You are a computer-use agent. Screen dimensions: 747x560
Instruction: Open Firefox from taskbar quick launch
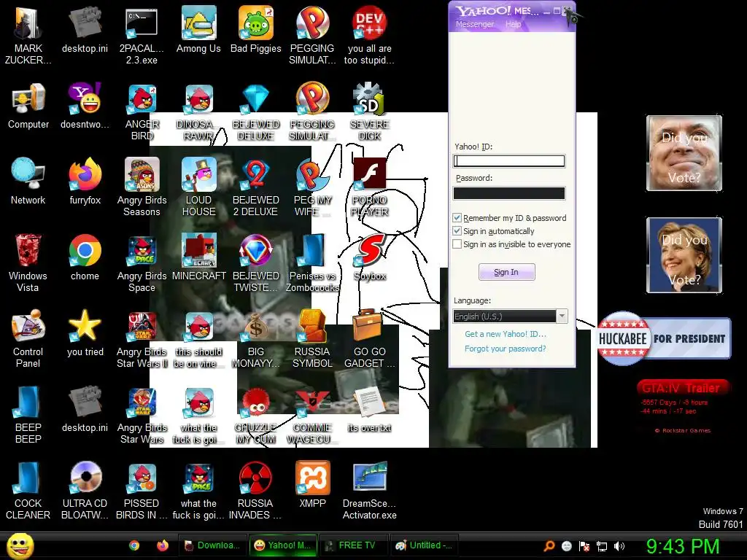click(x=163, y=545)
